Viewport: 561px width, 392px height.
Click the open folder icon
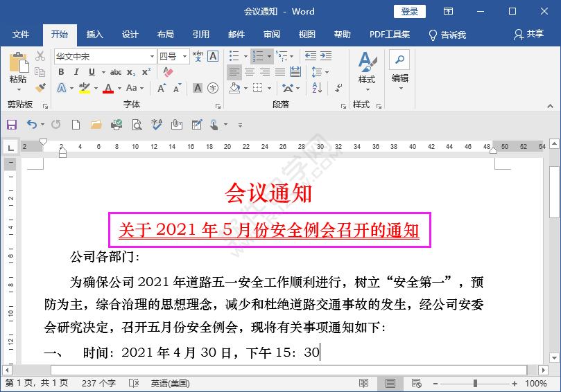(96, 125)
